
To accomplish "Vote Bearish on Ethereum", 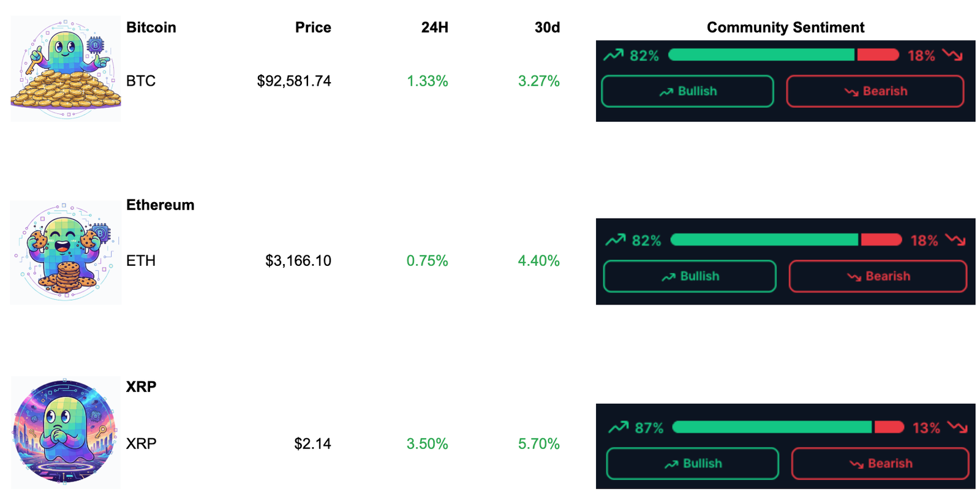I will coord(878,276).
